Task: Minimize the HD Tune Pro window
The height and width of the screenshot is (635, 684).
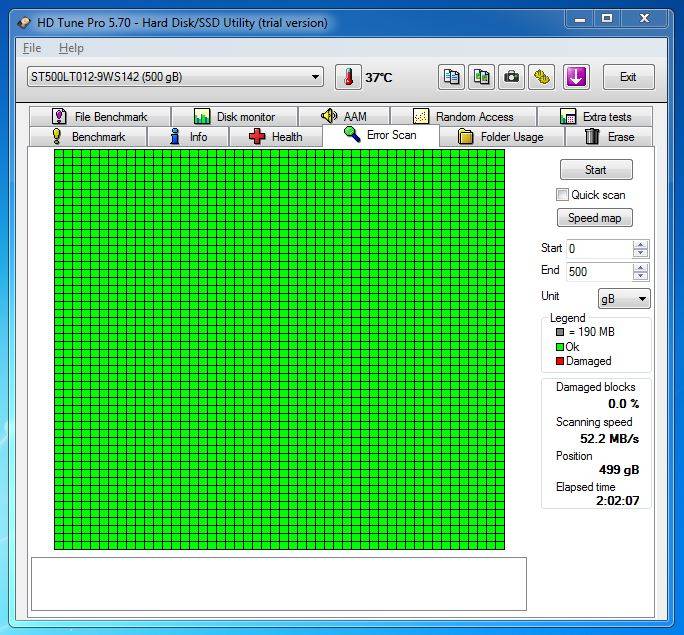Action: pyautogui.click(x=580, y=19)
